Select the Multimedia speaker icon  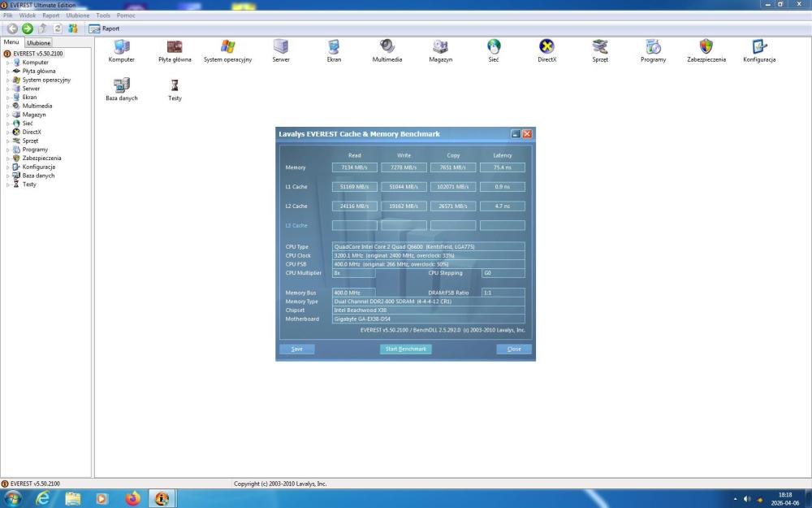click(x=387, y=47)
